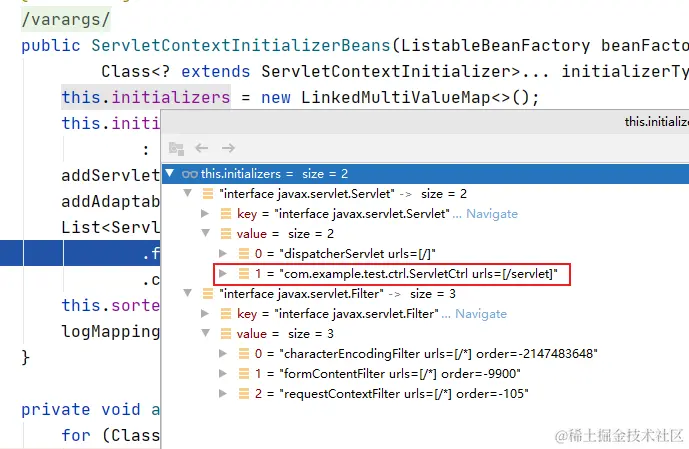Click ListableBeanFactory in the code editor
This screenshot has width=689, height=449.
coord(495,46)
